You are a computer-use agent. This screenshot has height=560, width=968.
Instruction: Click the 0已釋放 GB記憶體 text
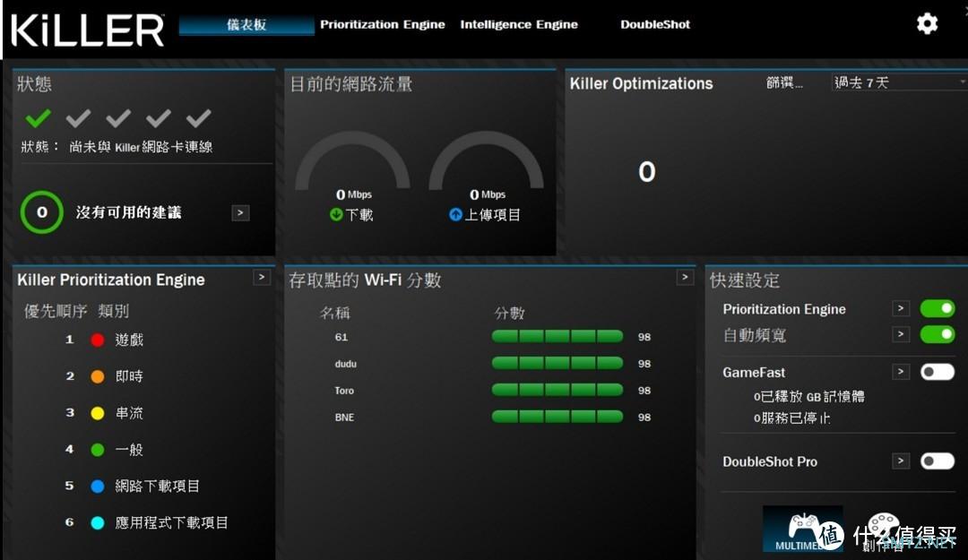click(x=808, y=396)
